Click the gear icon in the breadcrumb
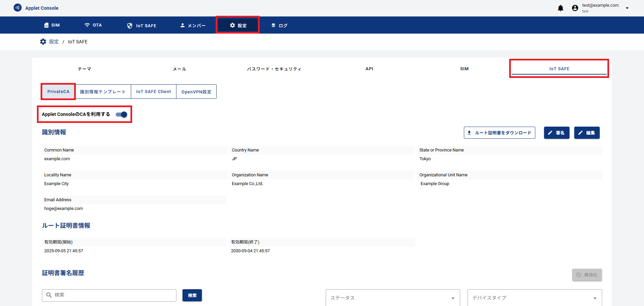Screen dimensions: 644x306 pos(43,42)
